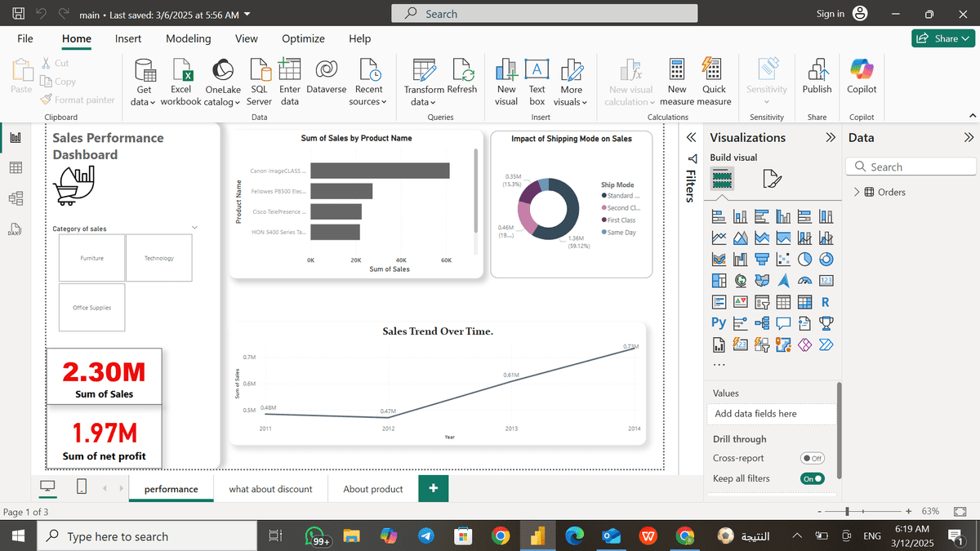Screen dimensions: 980x551
Task: Insert a Text box from ribbon
Action: (537, 82)
